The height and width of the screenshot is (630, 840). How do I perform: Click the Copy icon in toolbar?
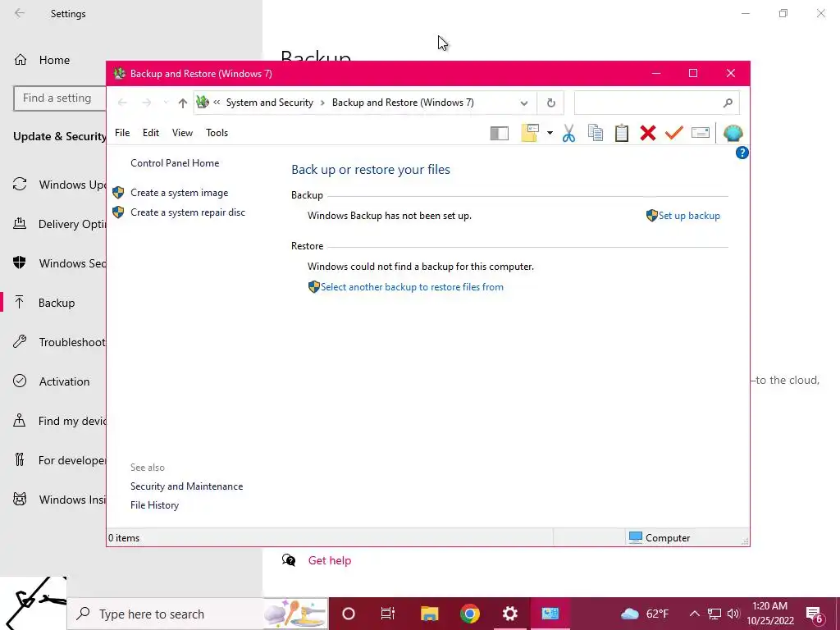[596, 133]
